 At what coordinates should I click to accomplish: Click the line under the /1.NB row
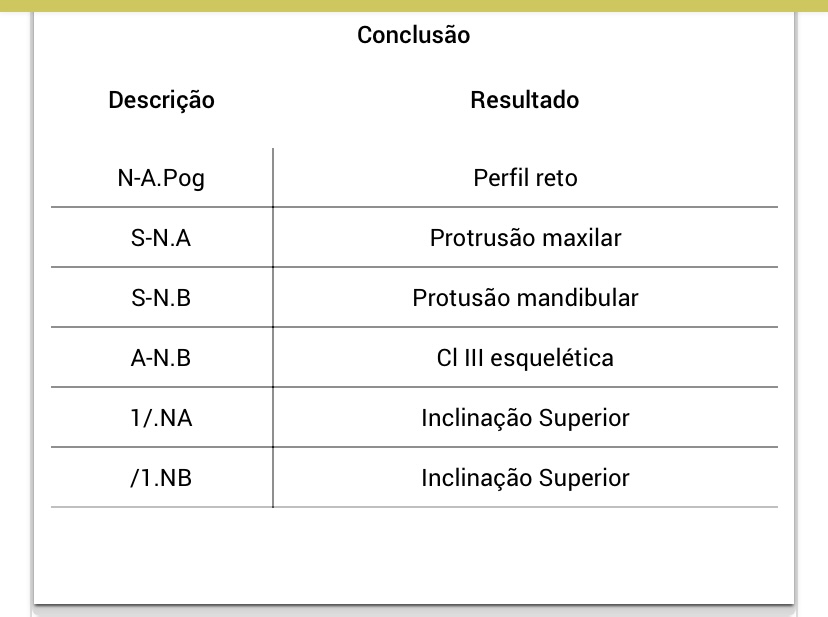414,507
